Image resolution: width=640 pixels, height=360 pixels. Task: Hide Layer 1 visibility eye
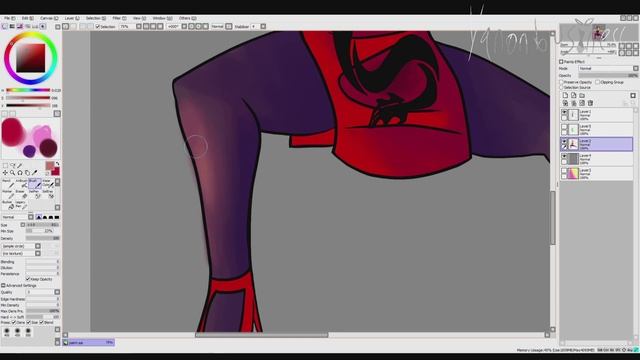point(564,112)
